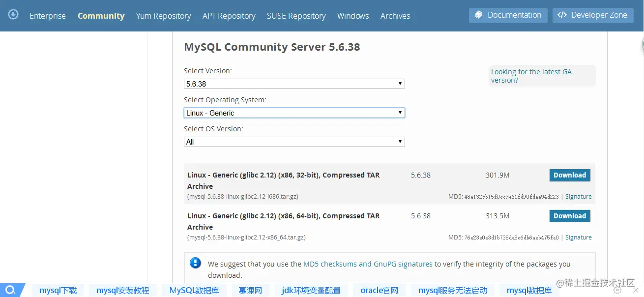Click the MySQL Community Server 5.6.38 heading
This screenshot has width=644, height=297.
[x=272, y=47]
